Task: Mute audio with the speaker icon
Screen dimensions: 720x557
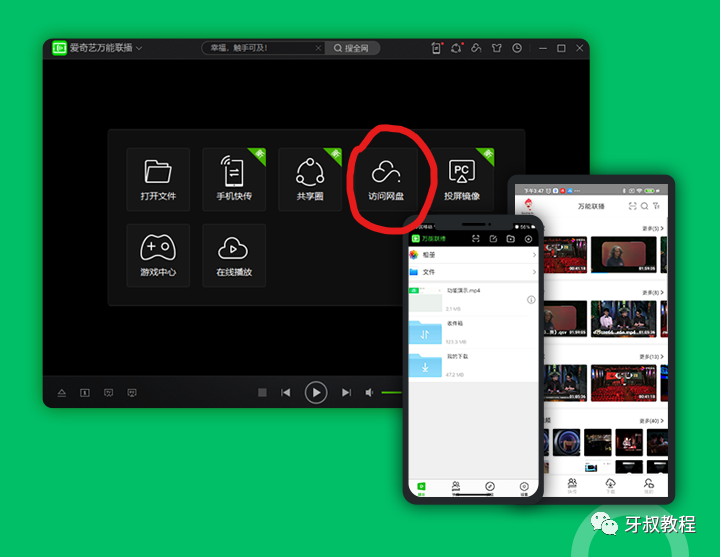Action: tap(369, 392)
